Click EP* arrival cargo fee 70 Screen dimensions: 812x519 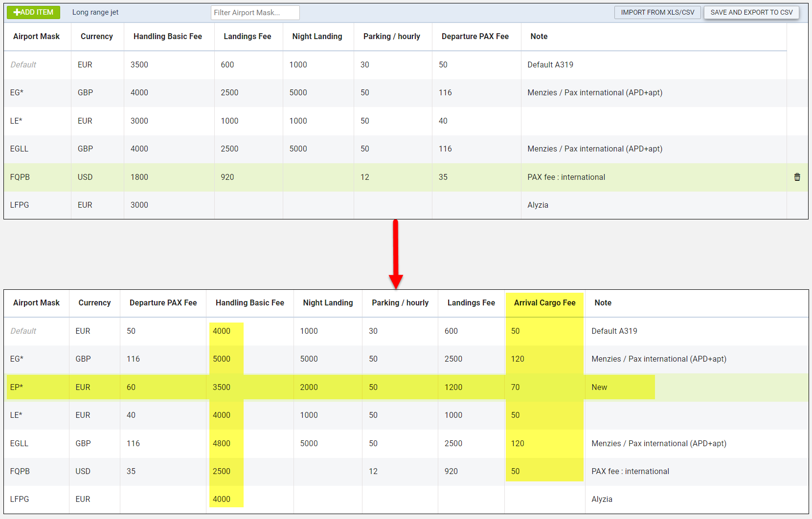pyautogui.click(x=516, y=387)
